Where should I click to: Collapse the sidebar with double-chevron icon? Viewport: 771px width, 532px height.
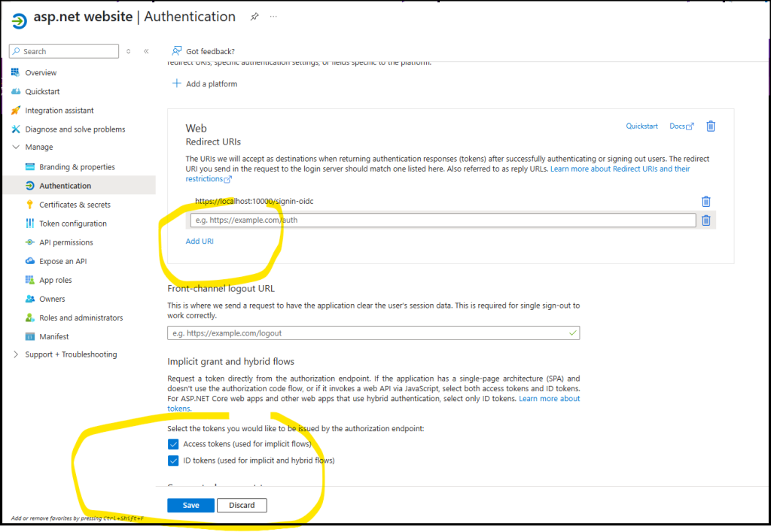[x=146, y=51]
